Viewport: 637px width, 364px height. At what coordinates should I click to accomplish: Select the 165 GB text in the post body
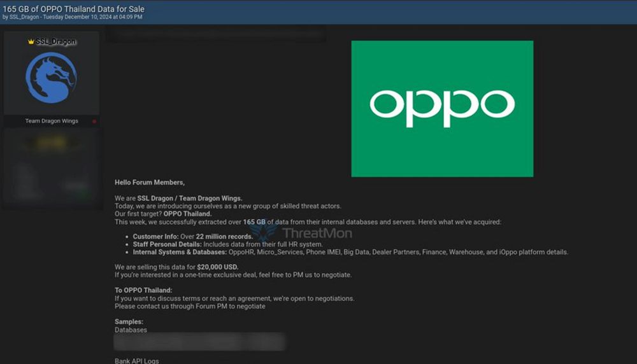tap(254, 222)
